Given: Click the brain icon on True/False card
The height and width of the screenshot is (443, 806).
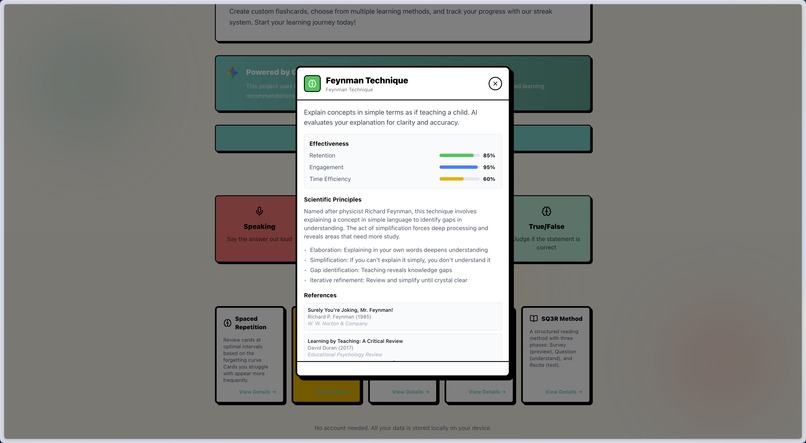Looking at the screenshot, I should click(x=546, y=211).
